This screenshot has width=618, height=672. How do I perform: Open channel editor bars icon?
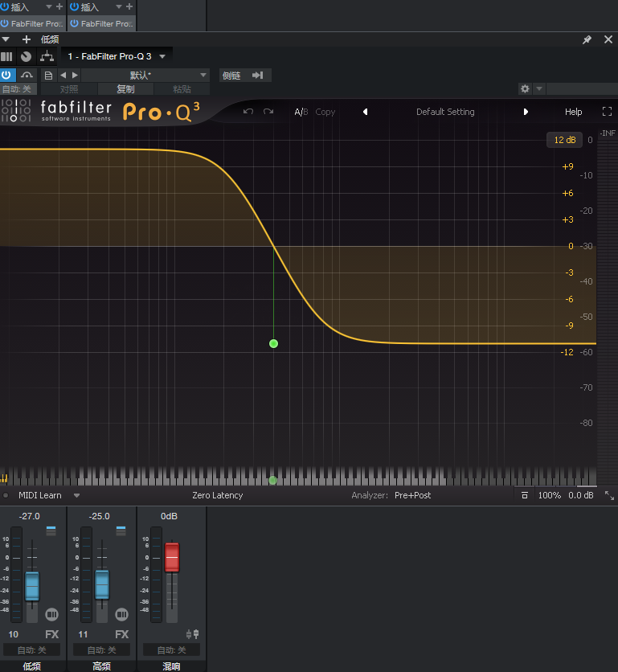[x=6, y=56]
